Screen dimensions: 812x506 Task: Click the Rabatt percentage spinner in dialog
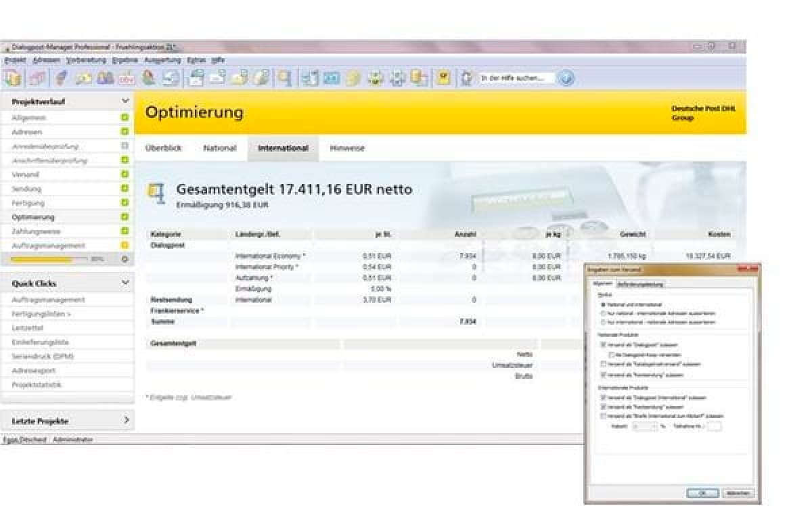click(644, 427)
